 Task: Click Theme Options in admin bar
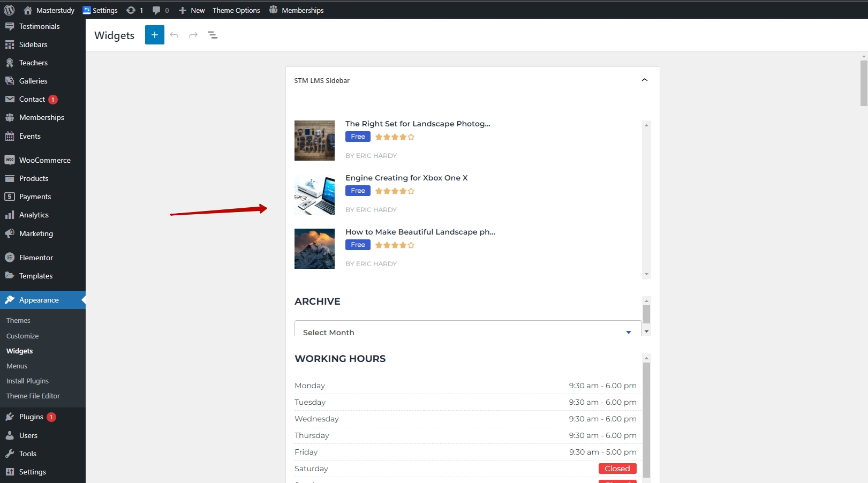[236, 10]
